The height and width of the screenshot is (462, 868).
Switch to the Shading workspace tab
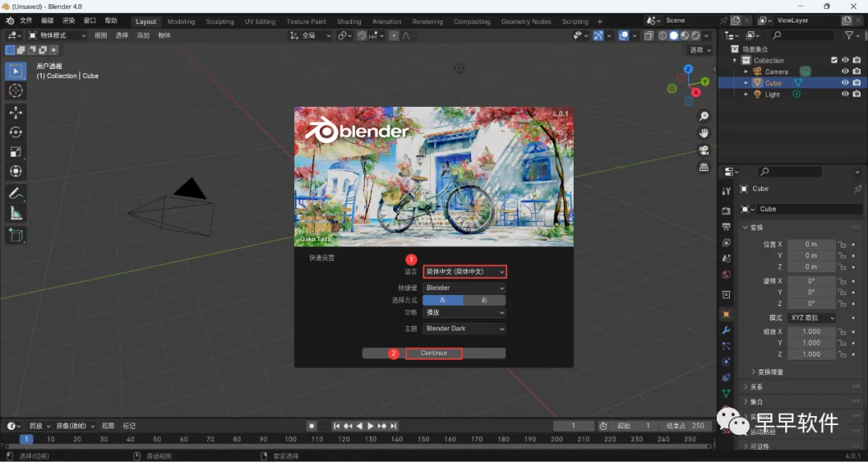pos(349,22)
